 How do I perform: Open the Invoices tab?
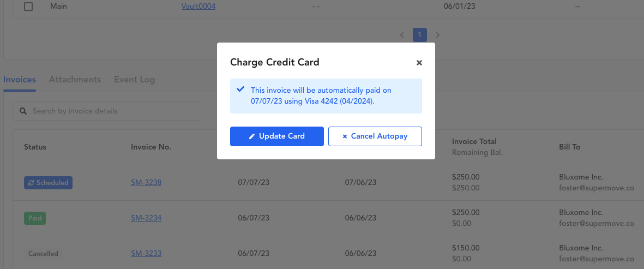19,79
